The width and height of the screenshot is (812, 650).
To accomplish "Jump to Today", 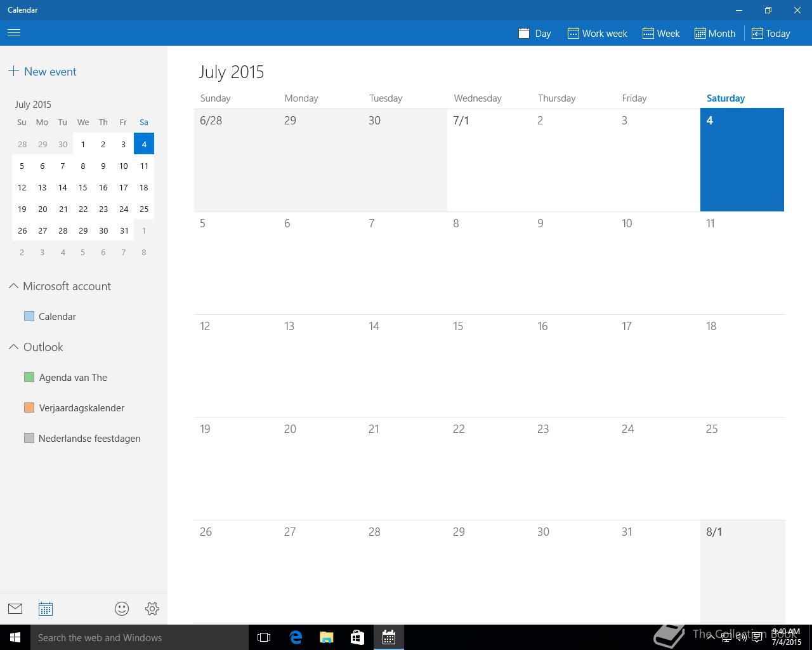I will pyautogui.click(x=771, y=33).
